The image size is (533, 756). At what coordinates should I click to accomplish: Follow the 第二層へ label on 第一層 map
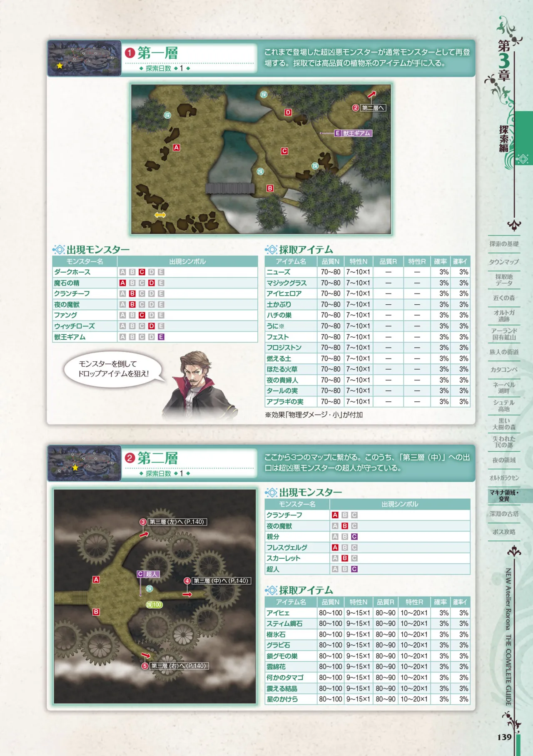point(373,108)
